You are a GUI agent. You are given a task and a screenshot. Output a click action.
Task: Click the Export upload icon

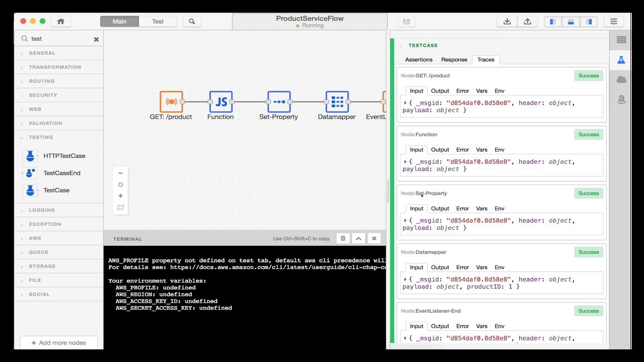pos(527,22)
